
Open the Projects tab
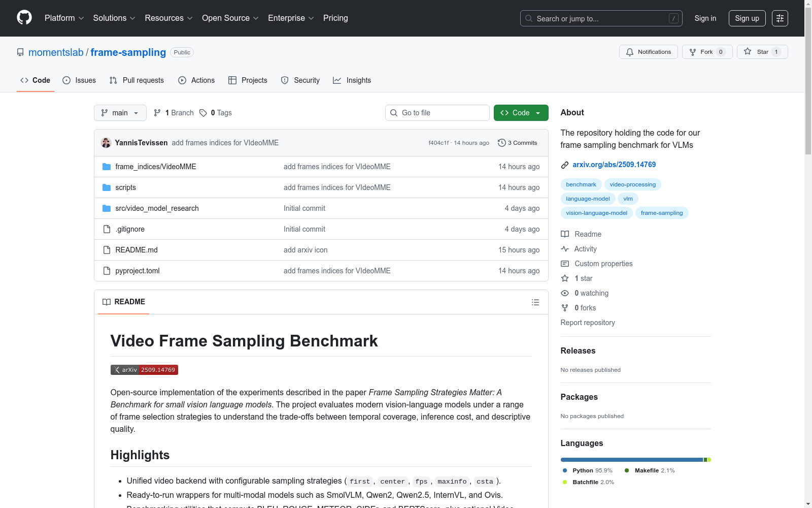248,80
